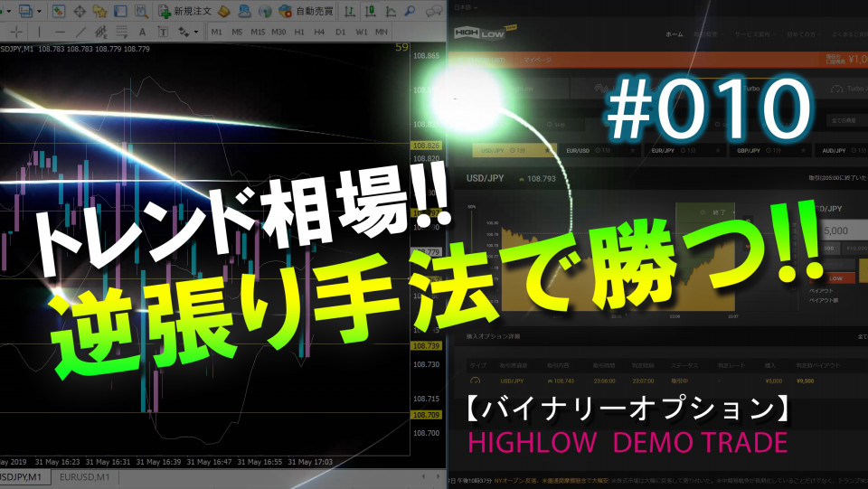This screenshot has width=868, height=489.
Task: Select the text tool marked A
Action: (x=142, y=32)
